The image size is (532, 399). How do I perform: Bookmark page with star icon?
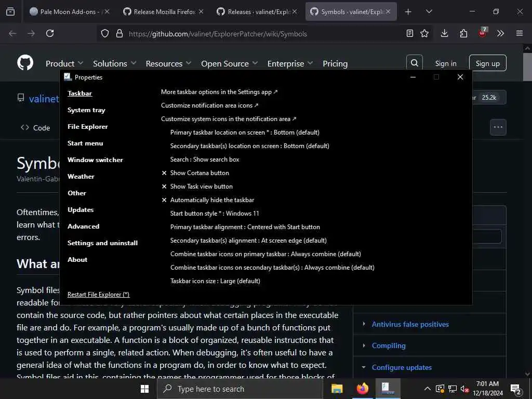(424, 33)
